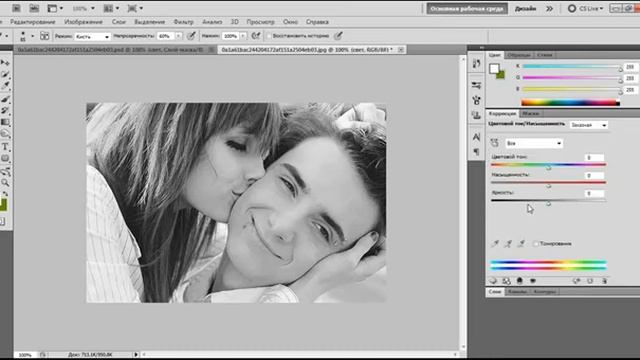Click the Цветовой тон value field

point(594,158)
